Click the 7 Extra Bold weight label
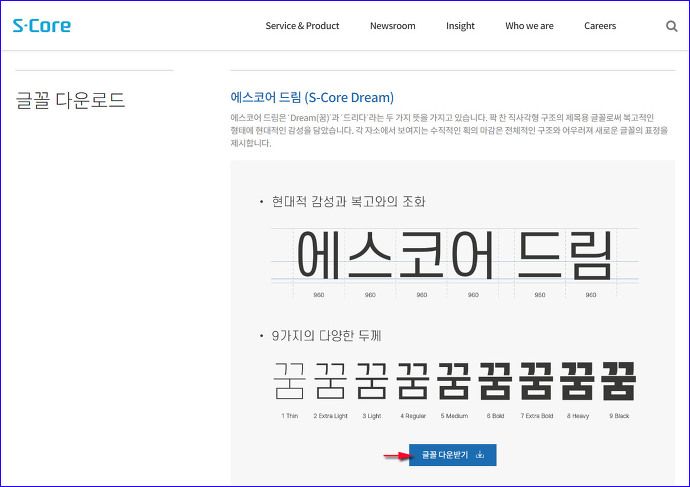Screen dimensions: 690x487 click(536, 416)
